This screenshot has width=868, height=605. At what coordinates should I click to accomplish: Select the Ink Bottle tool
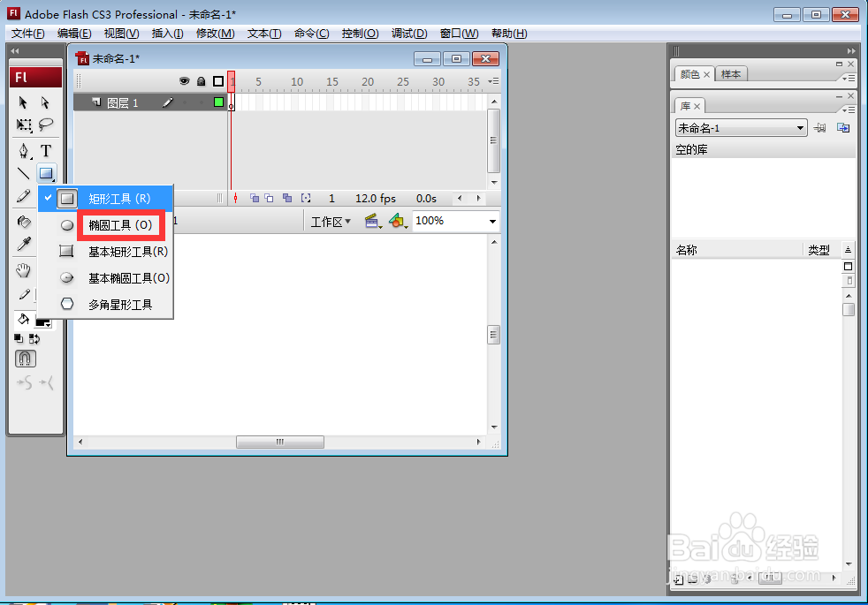coord(23,221)
